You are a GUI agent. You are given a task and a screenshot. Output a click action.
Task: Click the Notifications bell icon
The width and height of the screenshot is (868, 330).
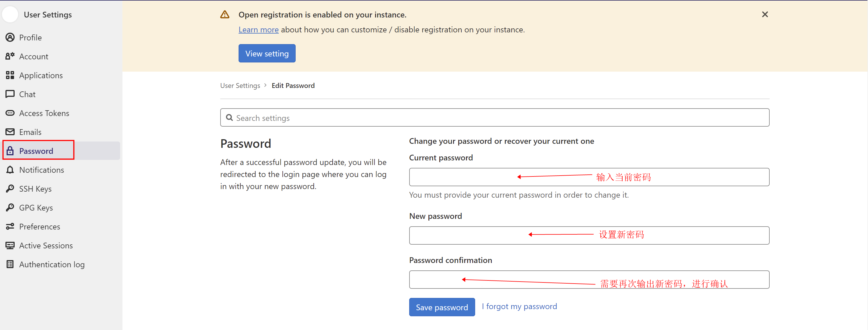tap(10, 170)
